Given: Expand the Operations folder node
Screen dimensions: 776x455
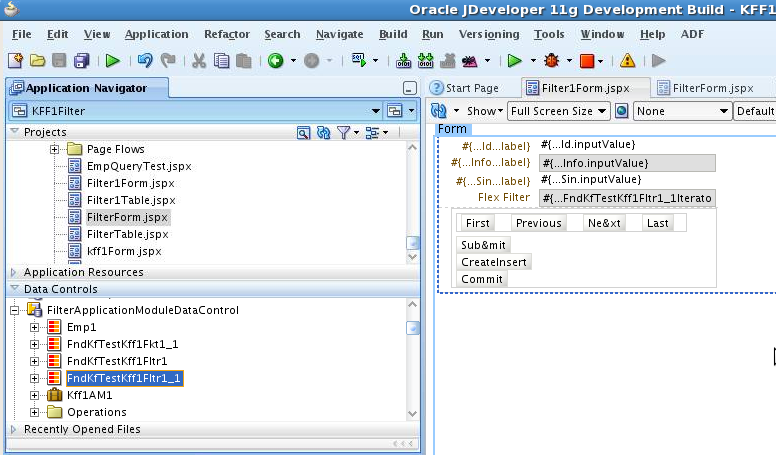Looking at the screenshot, I should [34, 412].
